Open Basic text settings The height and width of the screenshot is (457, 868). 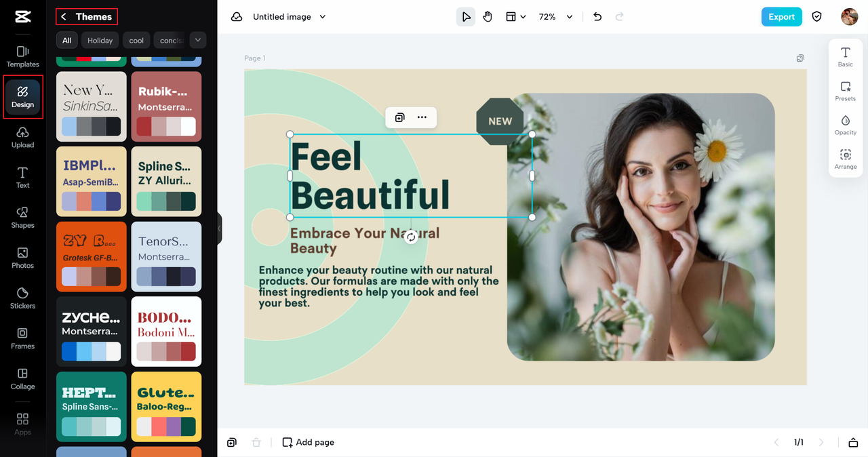(846, 57)
